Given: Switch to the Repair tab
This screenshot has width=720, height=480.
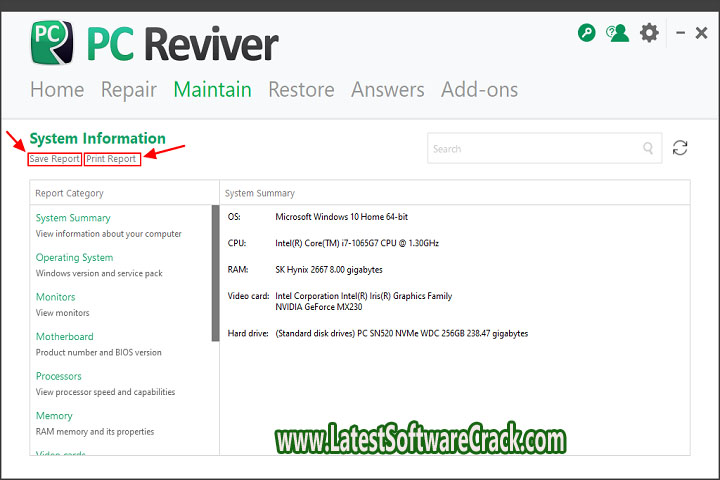Looking at the screenshot, I should pyautogui.click(x=129, y=90).
